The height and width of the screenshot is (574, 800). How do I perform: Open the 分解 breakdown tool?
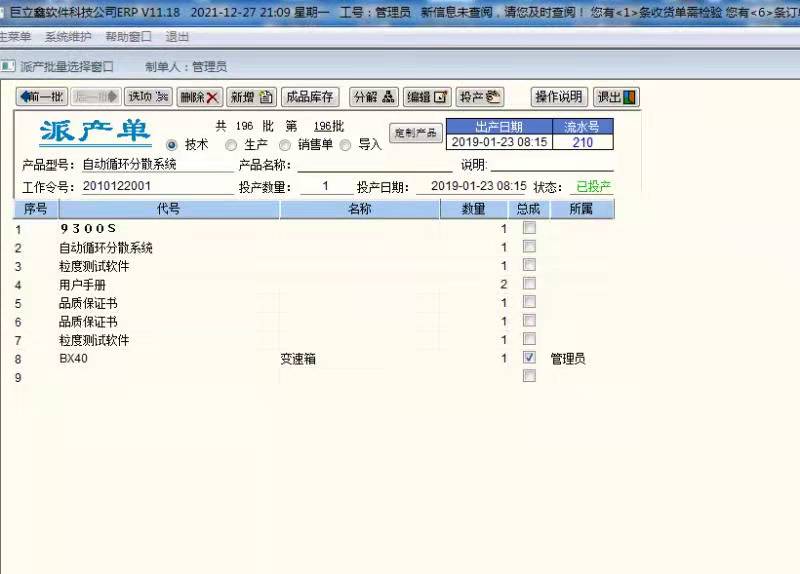coord(375,97)
